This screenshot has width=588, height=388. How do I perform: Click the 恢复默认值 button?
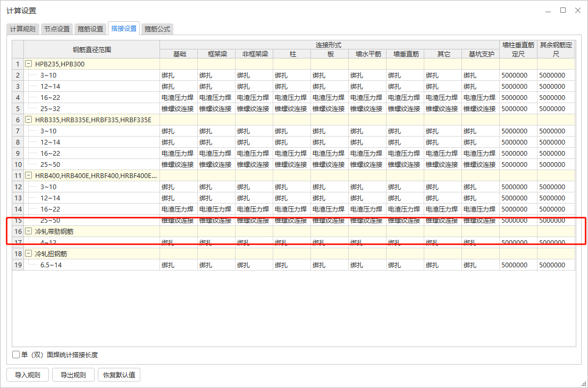coord(119,375)
